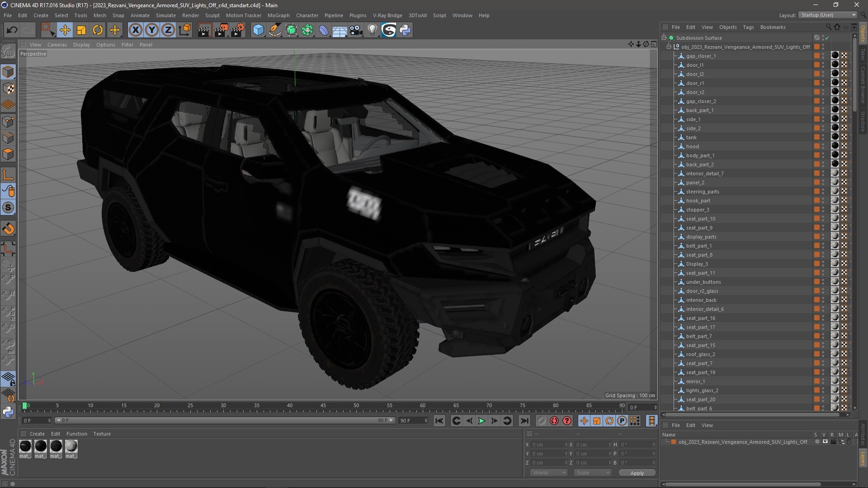Select the first black material swatch
This screenshot has height=488, width=868.
point(25,446)
